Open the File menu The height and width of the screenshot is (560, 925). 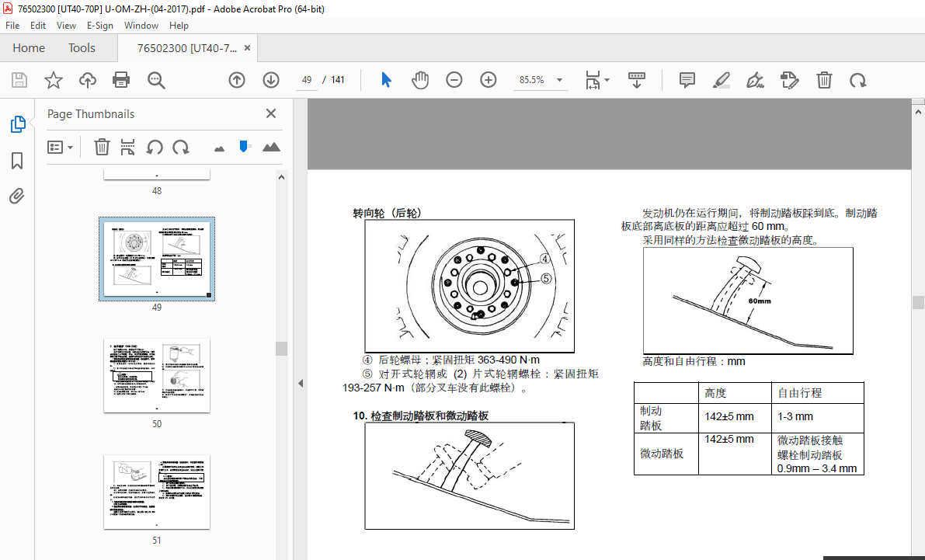[12, 26]
